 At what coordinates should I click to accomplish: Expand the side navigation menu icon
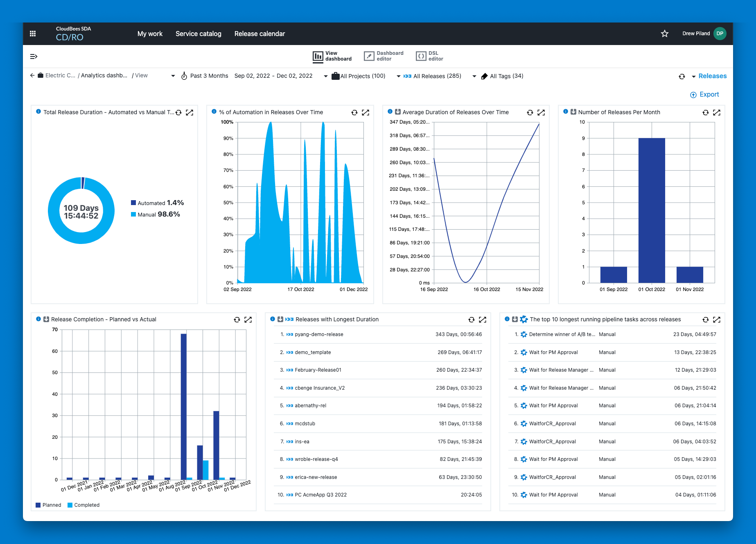34,56
